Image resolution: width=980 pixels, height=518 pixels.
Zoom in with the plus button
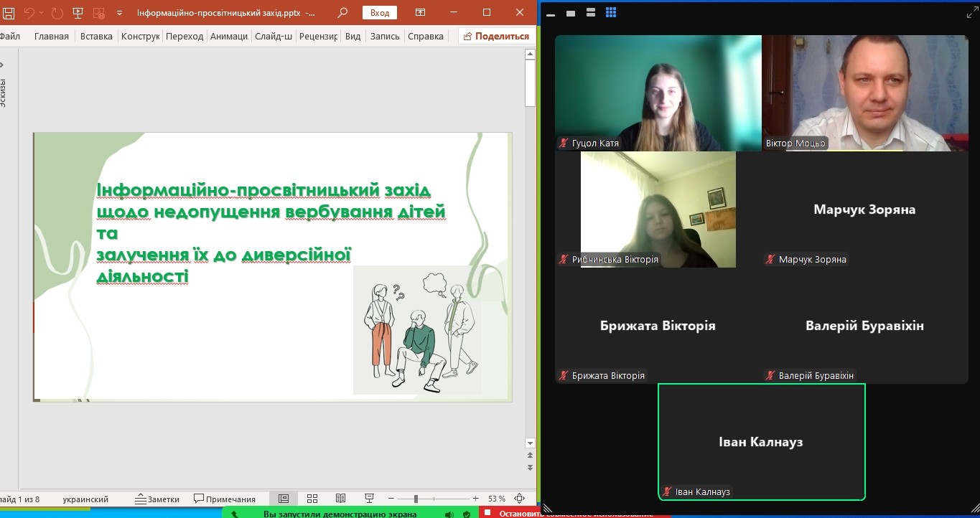(x=475, y=499)
